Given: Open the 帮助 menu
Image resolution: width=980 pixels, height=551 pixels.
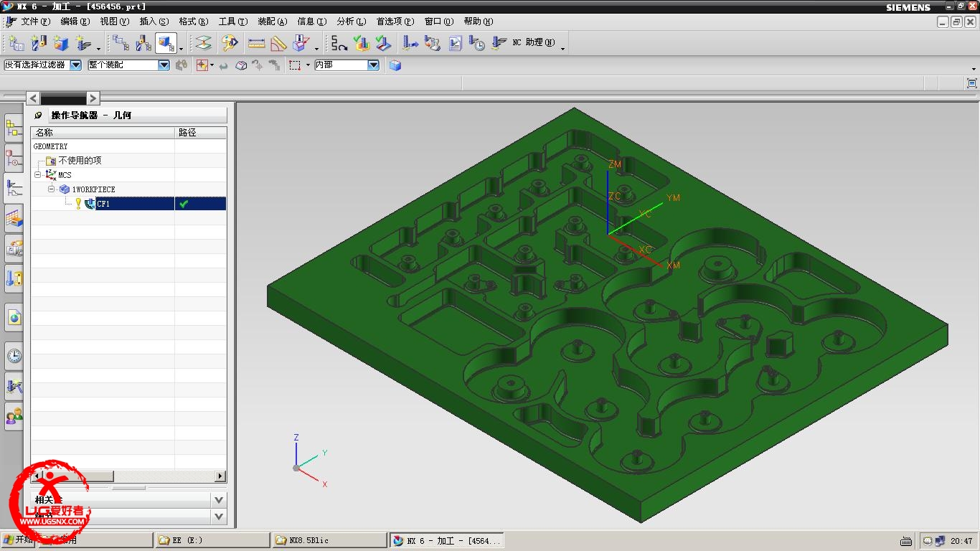Looking at the screenshot, I should coord(478,22).
